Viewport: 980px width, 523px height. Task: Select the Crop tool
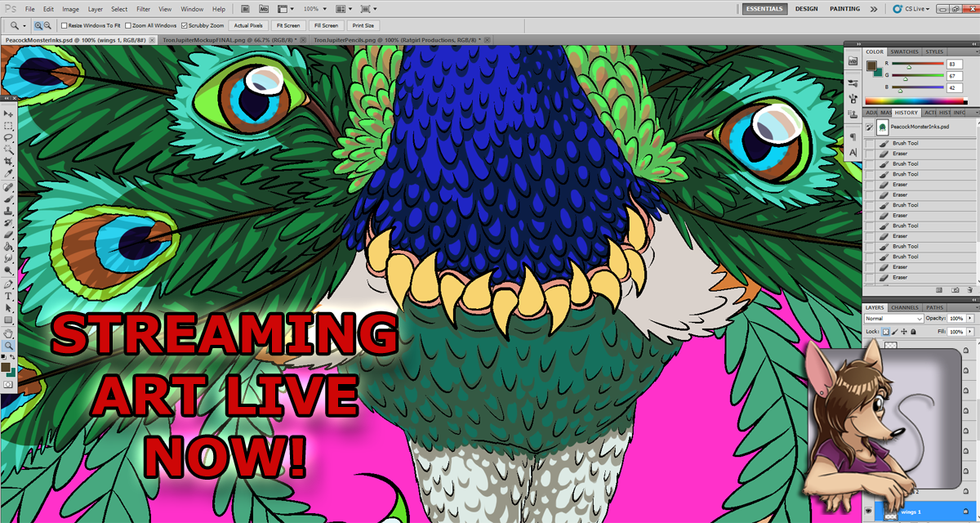tap(9, 162)
